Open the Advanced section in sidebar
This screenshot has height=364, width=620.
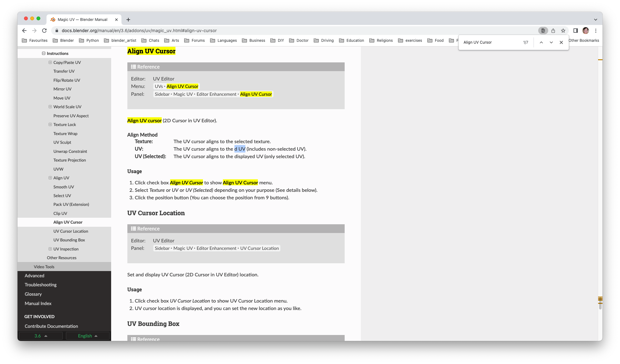click(35, 275)
